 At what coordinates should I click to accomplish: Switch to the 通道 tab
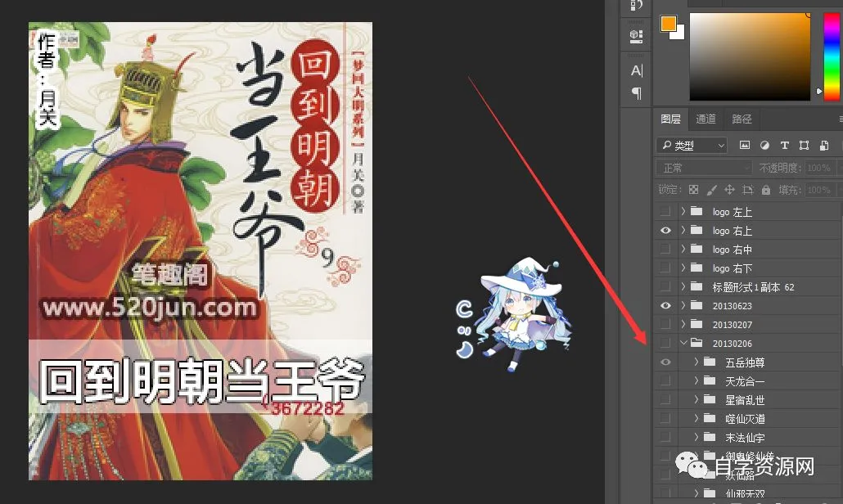[x=706, y=119]
